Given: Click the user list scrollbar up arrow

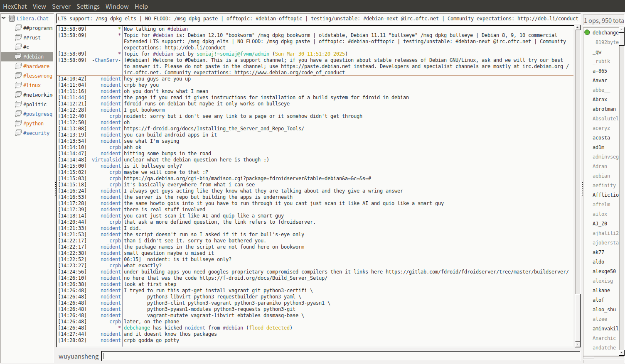Looking at the screenshot, I should [622, 30].
